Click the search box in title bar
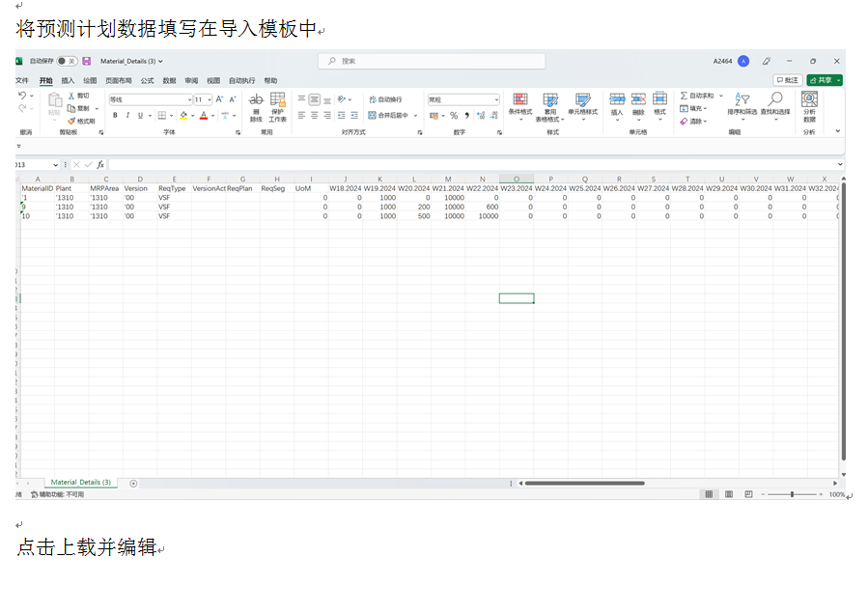Image resolution: width=868 pixels, height=613 pixels. coord(432,61)
